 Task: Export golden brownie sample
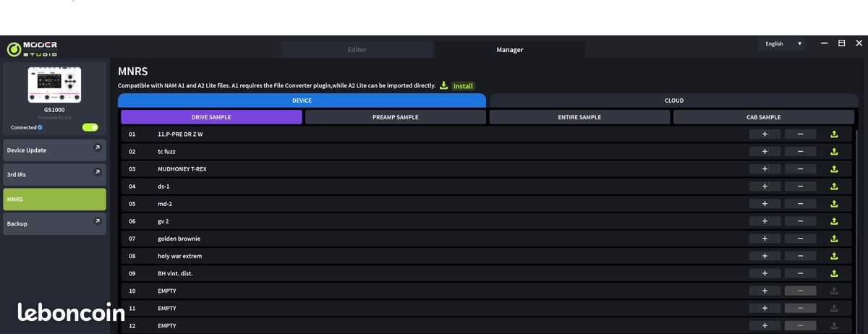[x=834, y=239]
